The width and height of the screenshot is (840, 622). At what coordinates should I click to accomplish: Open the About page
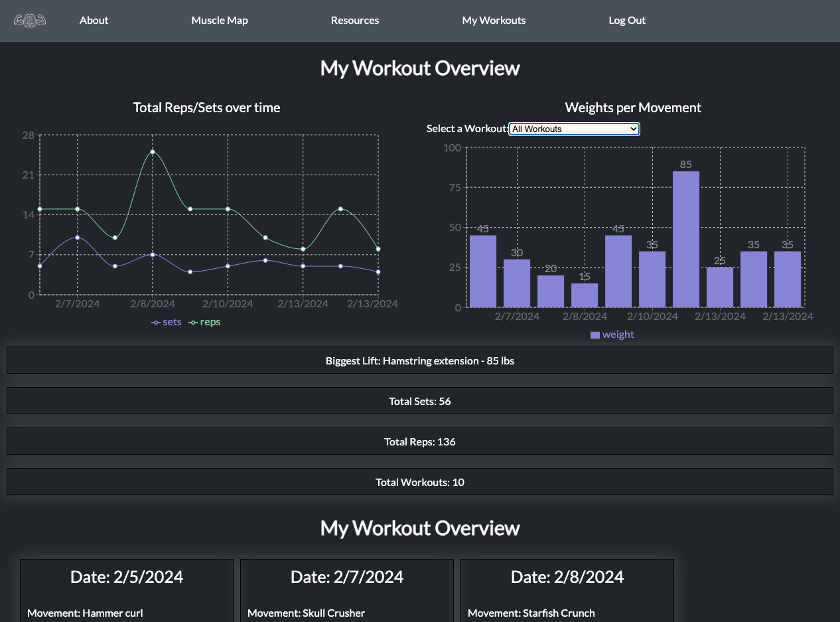(x=94, y=21)
